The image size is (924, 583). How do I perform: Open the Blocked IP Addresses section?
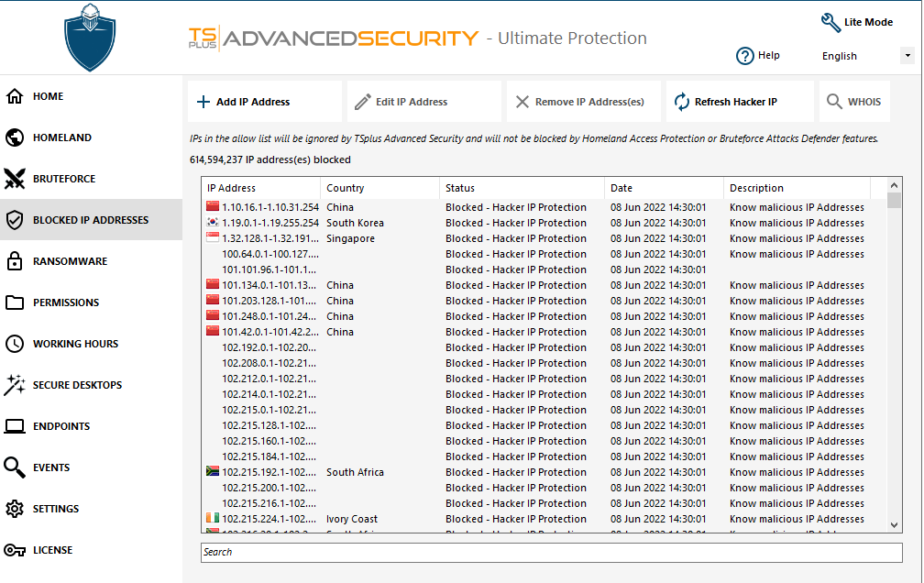[90, 220]
